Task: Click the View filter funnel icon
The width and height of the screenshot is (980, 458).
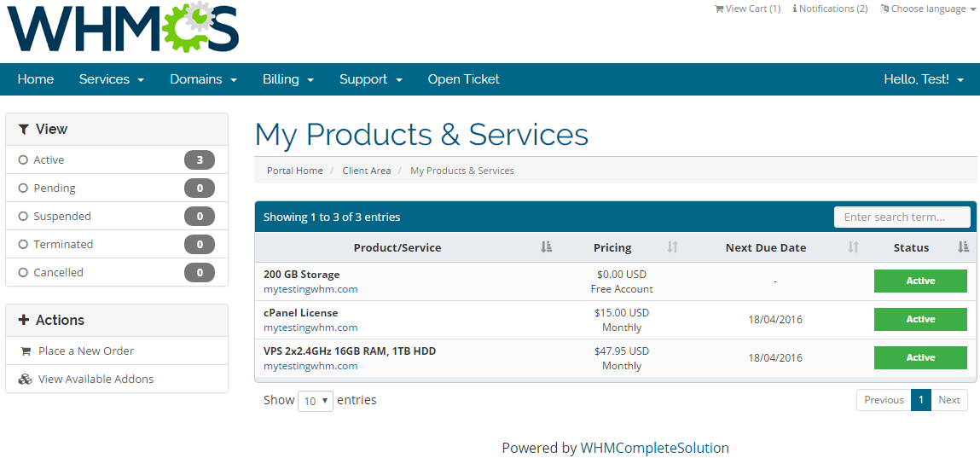Action: pos(24,130)
